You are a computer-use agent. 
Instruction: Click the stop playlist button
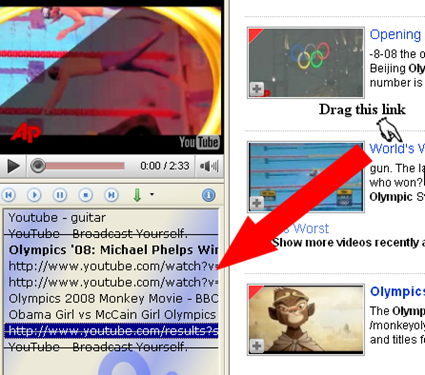pyautogui.click(x=86, y=195)
